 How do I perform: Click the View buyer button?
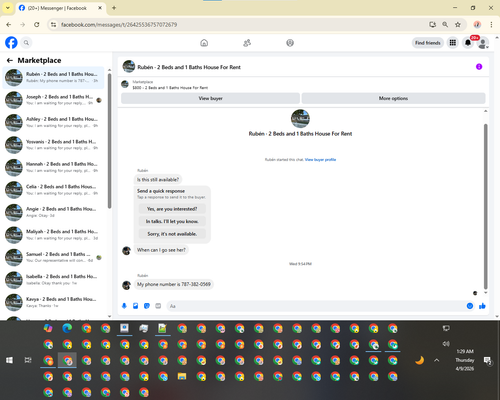pyautogui.click(x=210, y=98)
